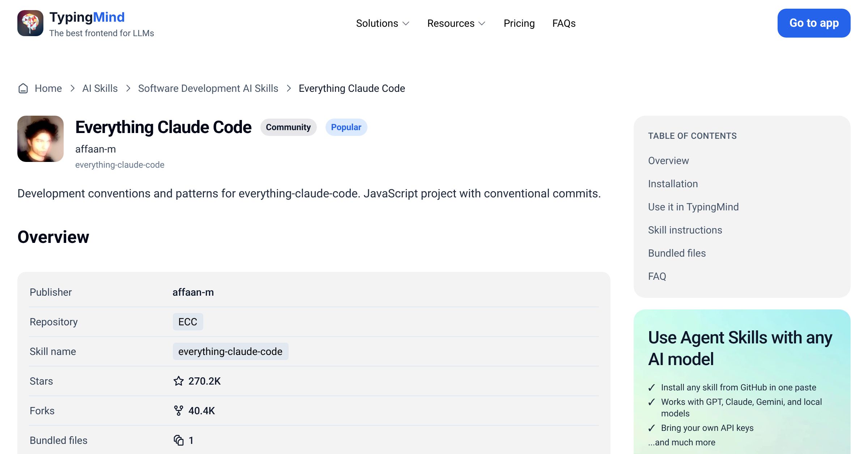Screen dimensions: 868x454
Task: Click the everything-claude-code skill name tag
Action: click(x=230, y=351)
